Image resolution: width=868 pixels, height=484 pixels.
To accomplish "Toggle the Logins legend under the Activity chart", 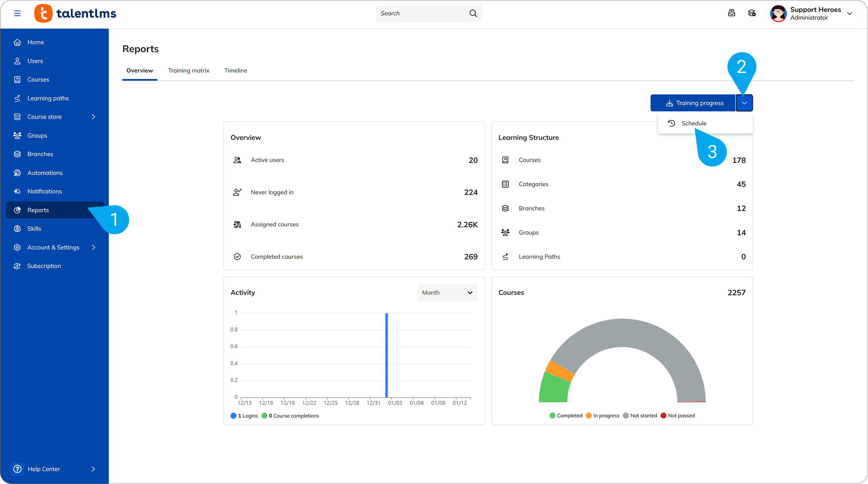I will 244,415.
